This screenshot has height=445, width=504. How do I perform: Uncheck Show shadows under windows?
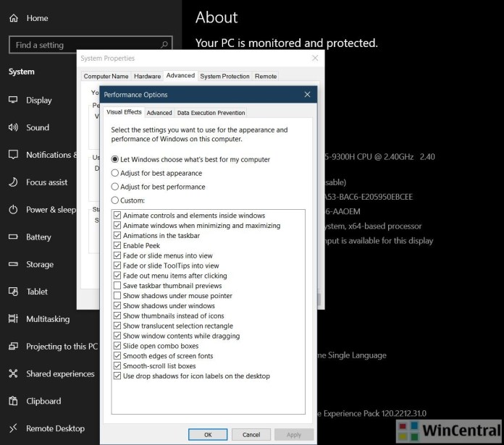117,305
